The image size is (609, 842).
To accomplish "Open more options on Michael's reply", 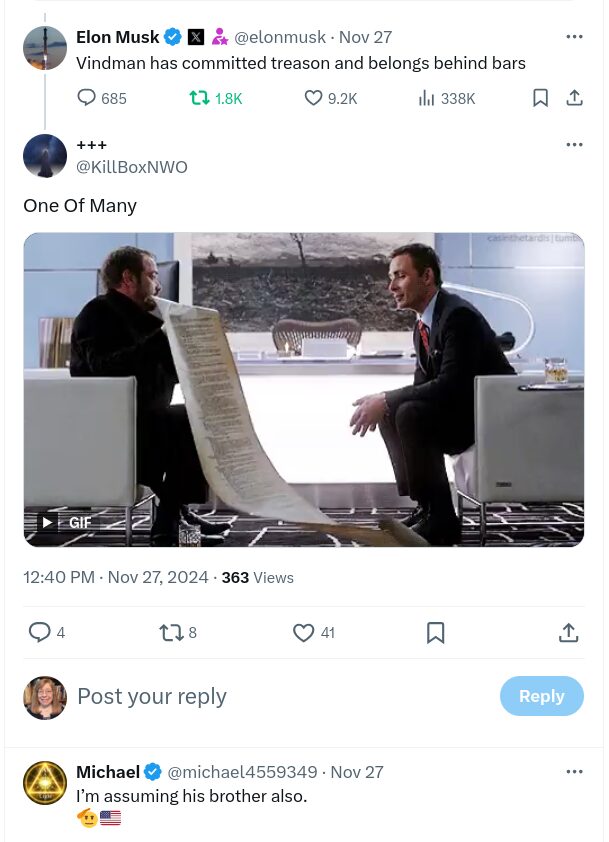I will [574, 772].
